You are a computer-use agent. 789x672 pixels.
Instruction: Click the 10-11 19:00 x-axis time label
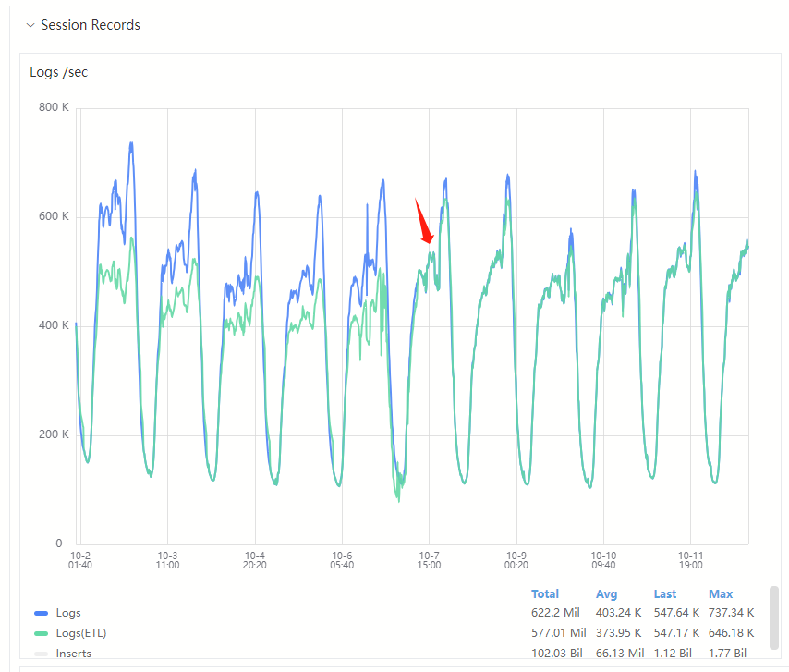691,559
